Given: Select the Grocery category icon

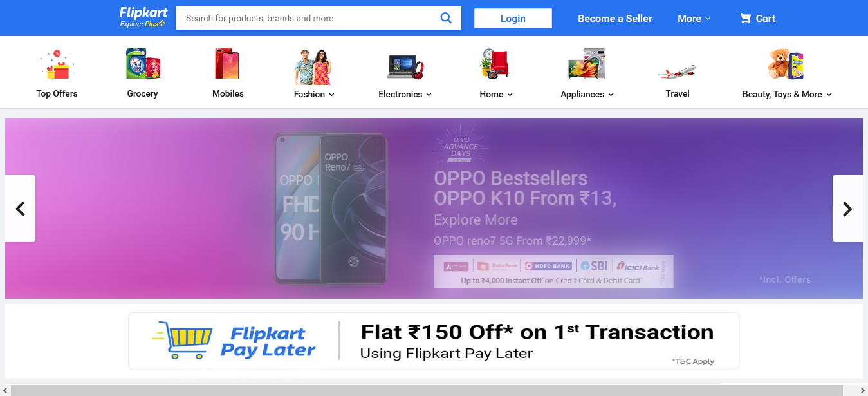Looking at the screenshot, I should [x=143, y=64].
